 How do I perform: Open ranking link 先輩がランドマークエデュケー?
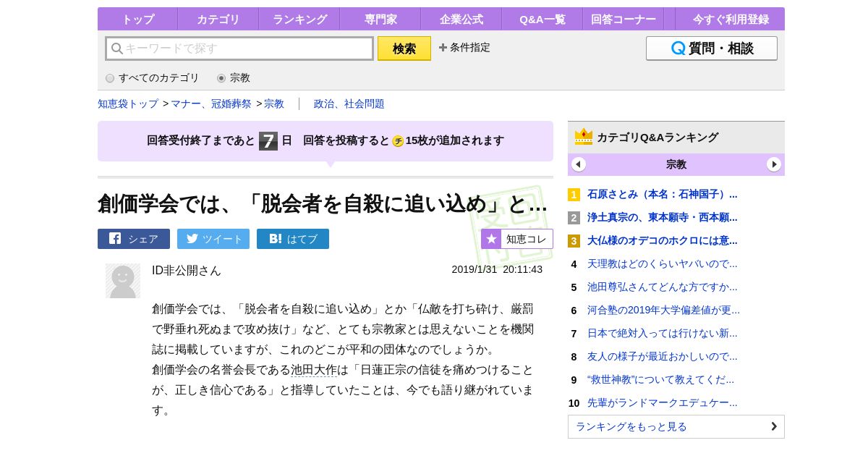(663, 403)
